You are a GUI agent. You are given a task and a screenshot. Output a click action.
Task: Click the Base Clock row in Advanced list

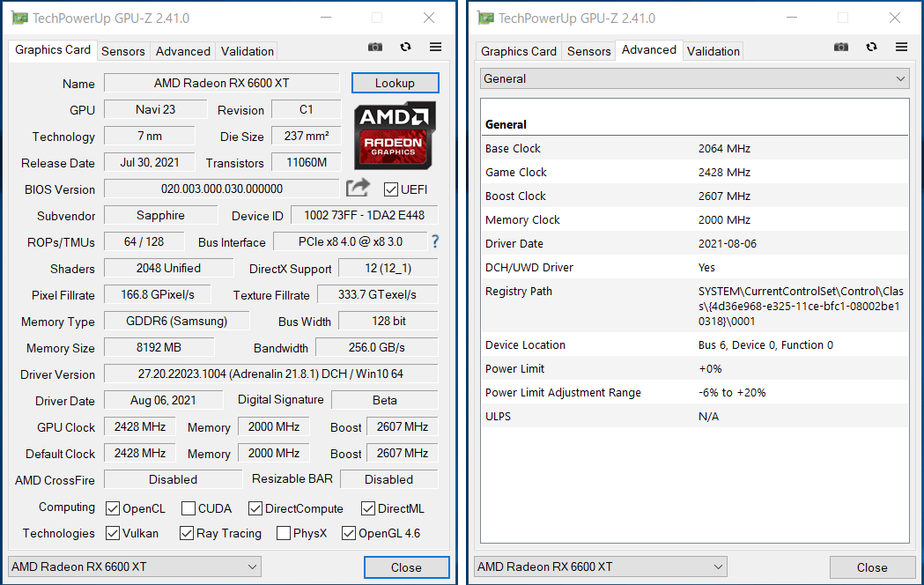tap(695, 149)
